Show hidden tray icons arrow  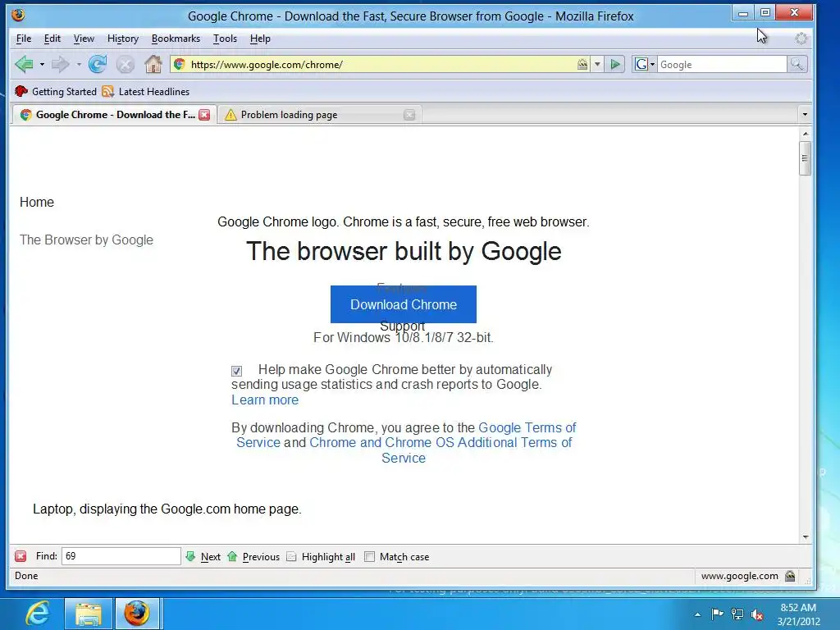(697, 614)
